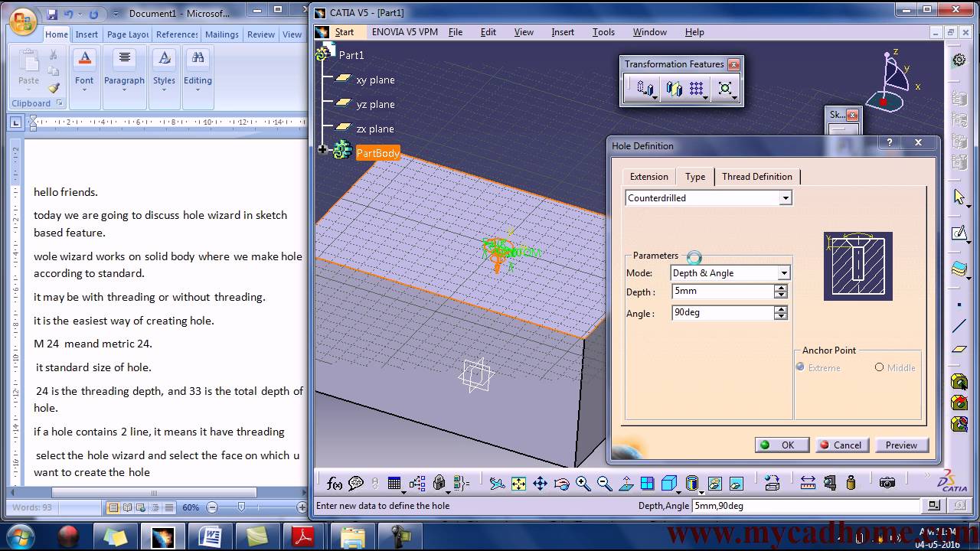
Task: Switch to the Extension tab
Action: 649,177
